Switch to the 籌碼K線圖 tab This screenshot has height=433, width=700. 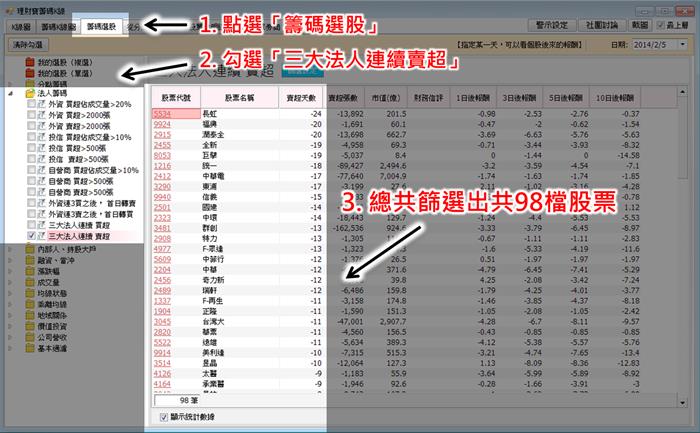click(58, 27)
